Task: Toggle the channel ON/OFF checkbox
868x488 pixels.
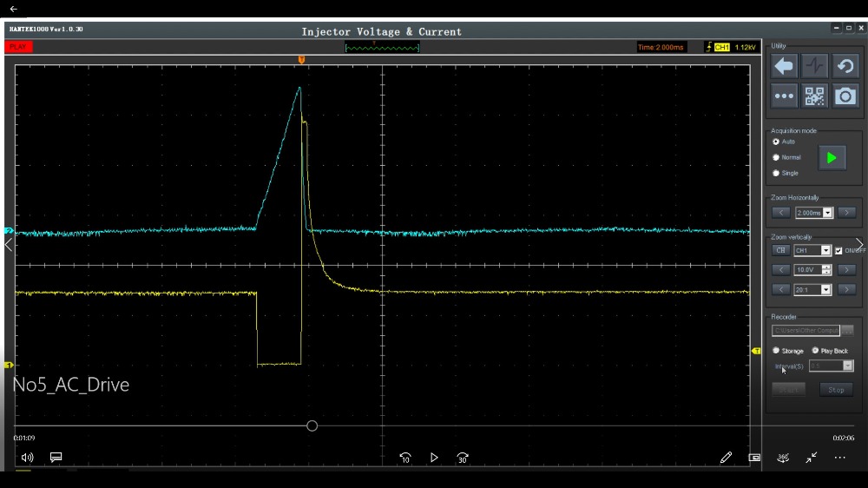Action: click(838, 251)
